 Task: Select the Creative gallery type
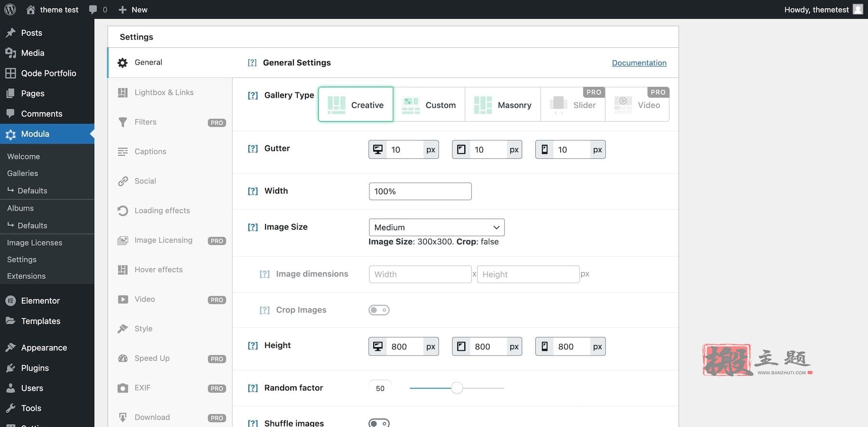[x=356, y=104]
